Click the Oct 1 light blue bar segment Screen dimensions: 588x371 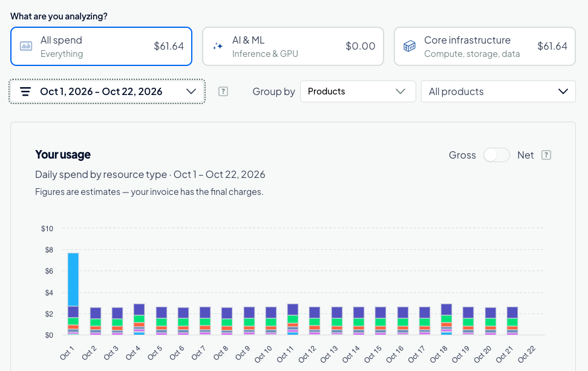[x=73, y=280]
